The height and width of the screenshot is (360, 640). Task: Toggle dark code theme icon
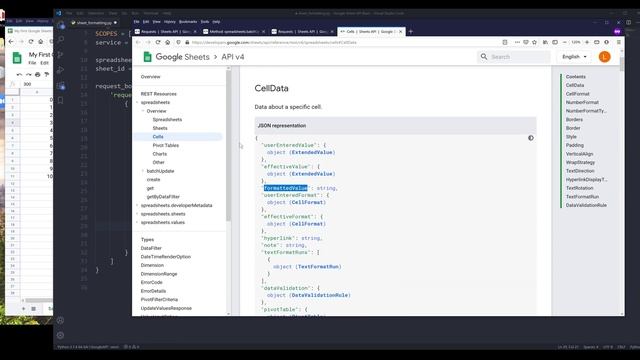[531, 138]
